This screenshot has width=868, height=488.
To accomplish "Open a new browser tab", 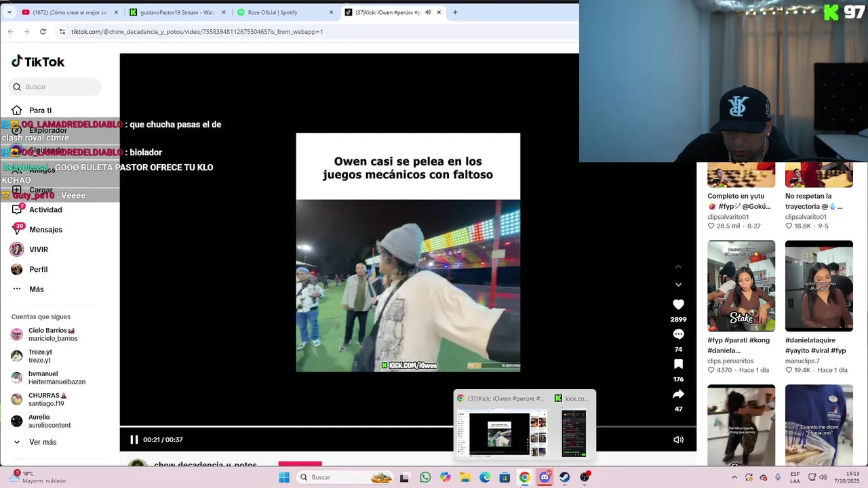I will coord(455,12).
